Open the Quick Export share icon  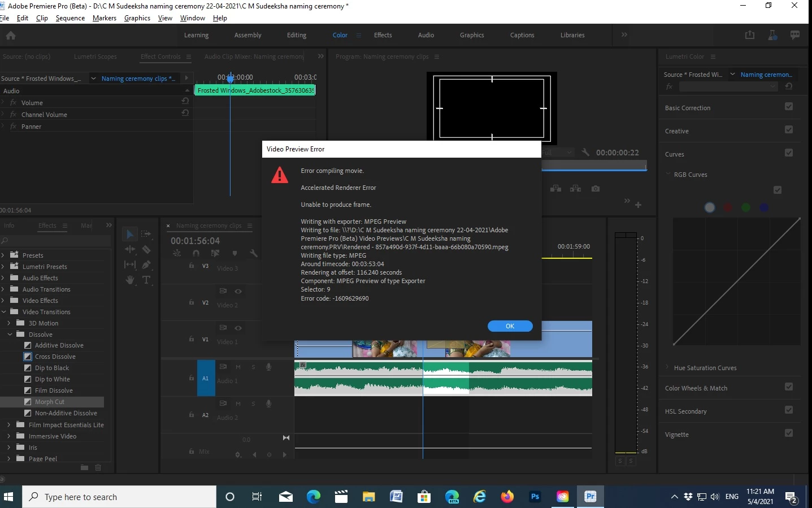(750, 35)
